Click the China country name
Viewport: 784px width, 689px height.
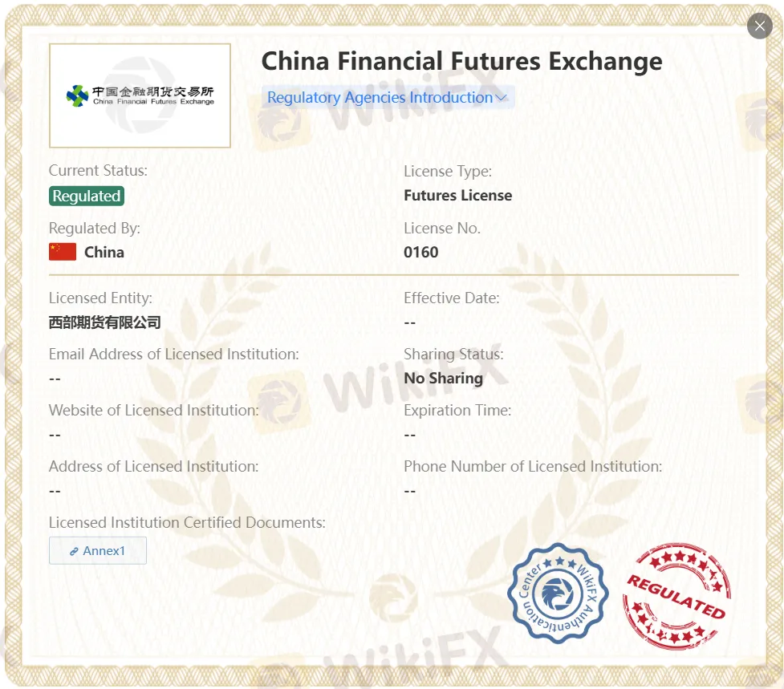104,252
